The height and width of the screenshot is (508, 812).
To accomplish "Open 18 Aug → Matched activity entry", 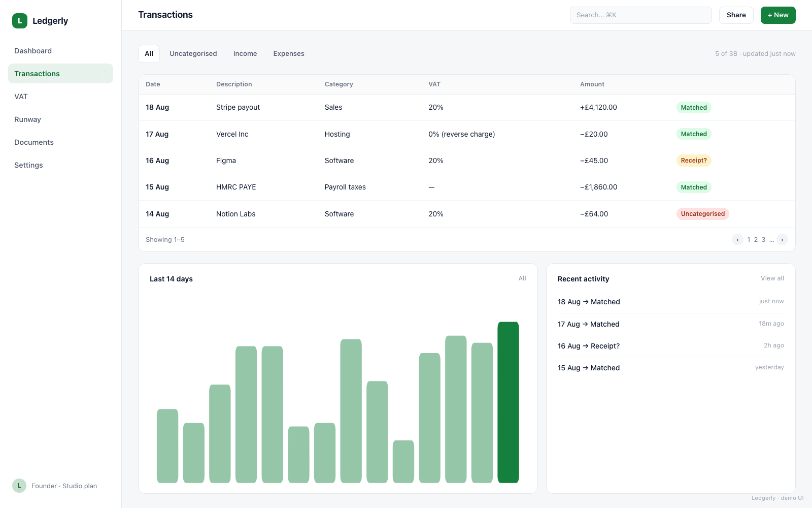I will click(670, 302).
